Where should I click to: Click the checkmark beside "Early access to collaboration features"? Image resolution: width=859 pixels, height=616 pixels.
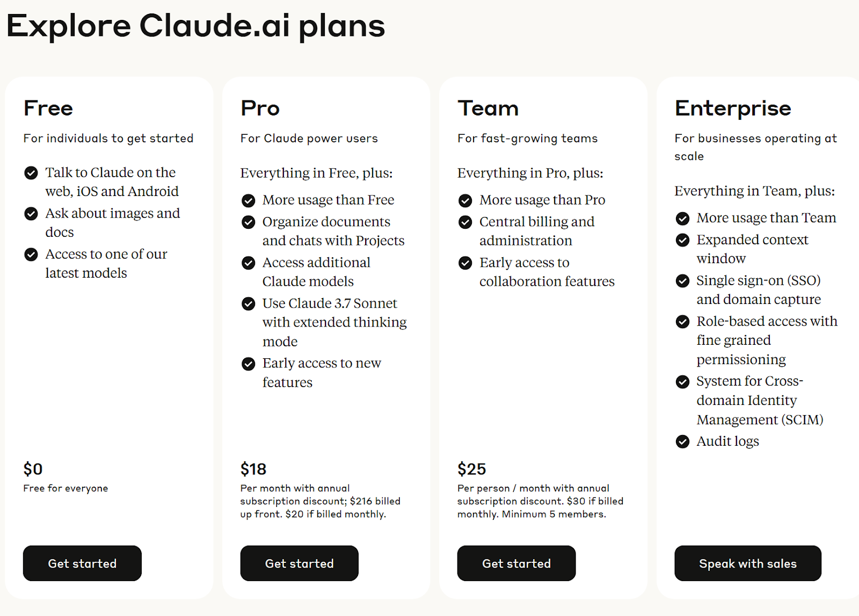point(465,263)
